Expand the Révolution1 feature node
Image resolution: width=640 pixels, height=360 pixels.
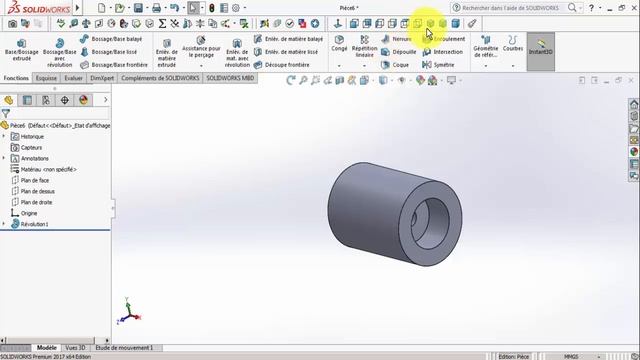point(4,224)
